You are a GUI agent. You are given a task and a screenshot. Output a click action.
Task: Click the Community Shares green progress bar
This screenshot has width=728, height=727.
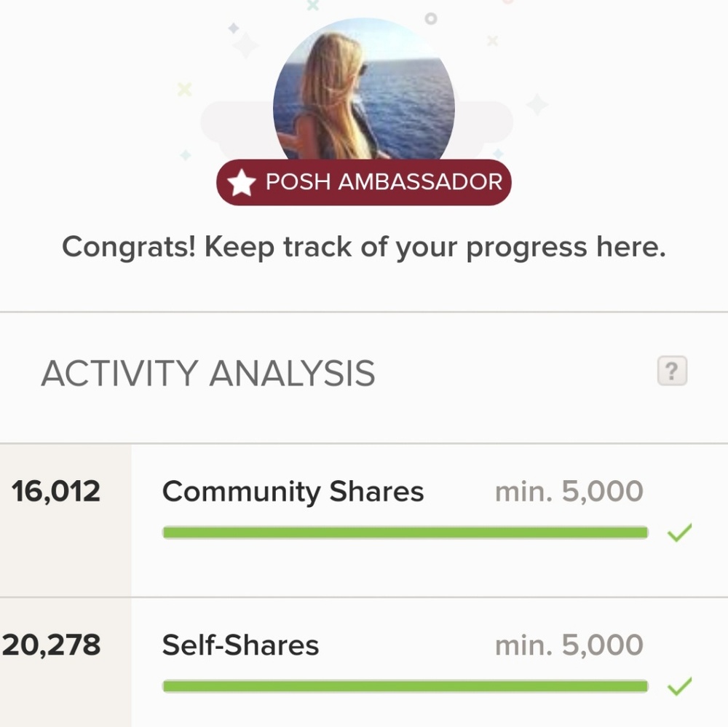(x=405, y=533)
